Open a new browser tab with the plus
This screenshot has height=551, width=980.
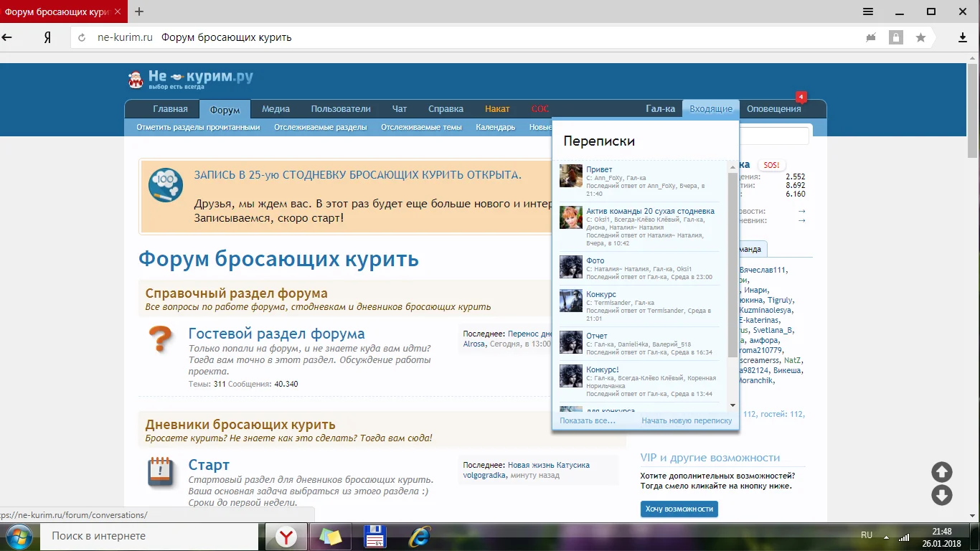click(x=139, y=11)
